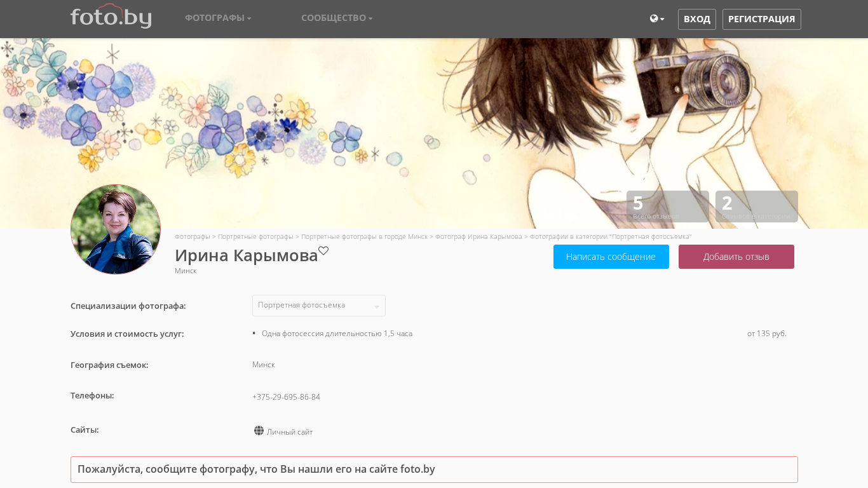
Task: Click the Телефоны label
Action: click(92, 396)
